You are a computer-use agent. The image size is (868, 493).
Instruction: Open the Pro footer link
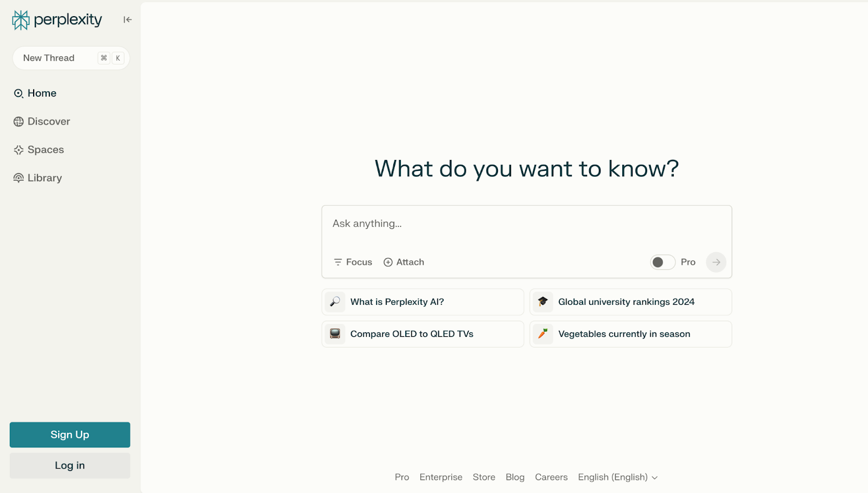(402, 477)
